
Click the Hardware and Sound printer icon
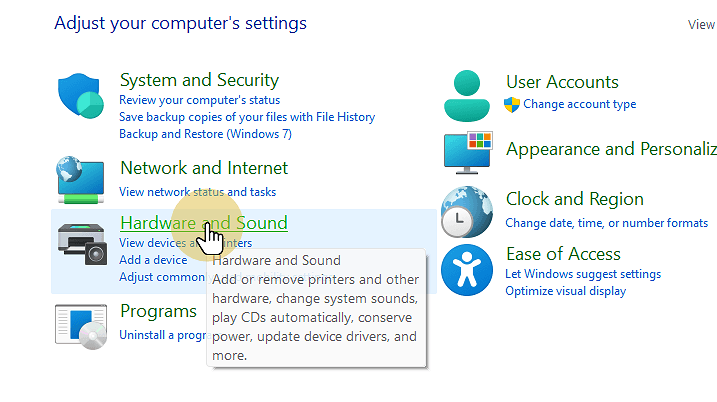pyautogui.click(x=82, y=241)
